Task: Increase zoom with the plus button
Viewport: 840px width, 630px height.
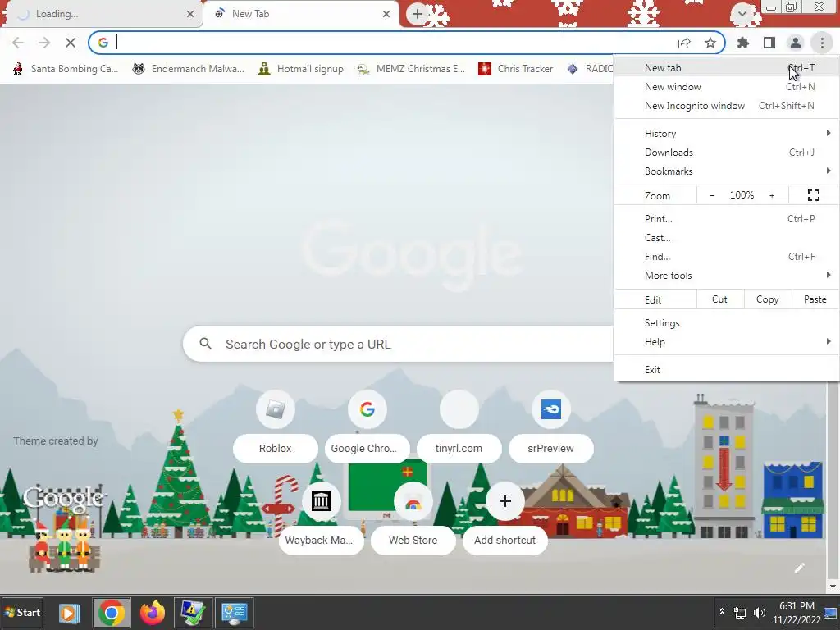Action: [772, 195]
